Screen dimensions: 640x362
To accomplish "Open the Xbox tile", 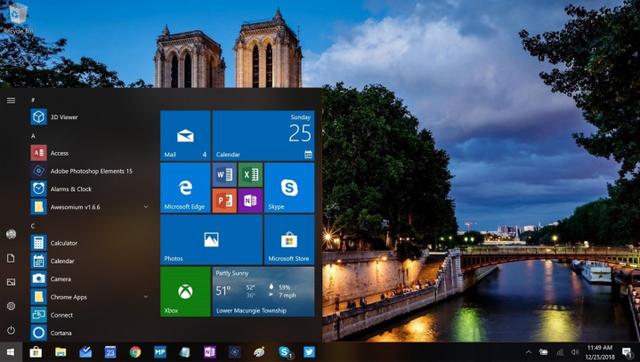I will click(x=185, y=291).
